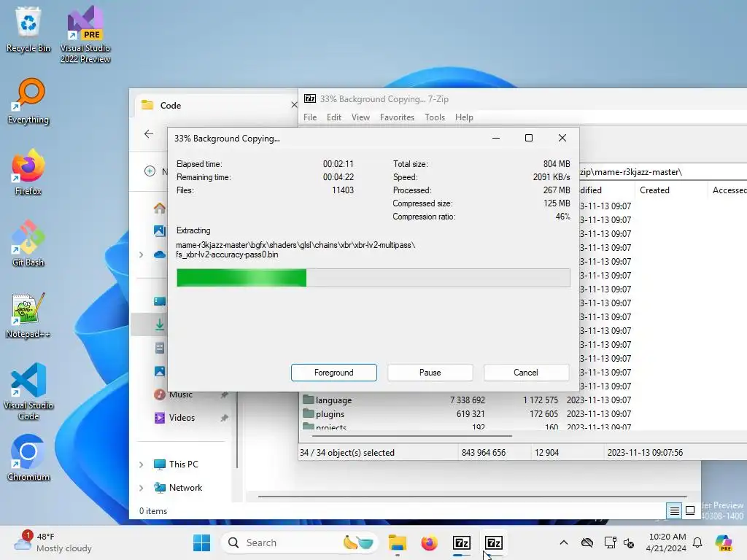Launch Notepad++ desktop shortcut

[28, 315]
